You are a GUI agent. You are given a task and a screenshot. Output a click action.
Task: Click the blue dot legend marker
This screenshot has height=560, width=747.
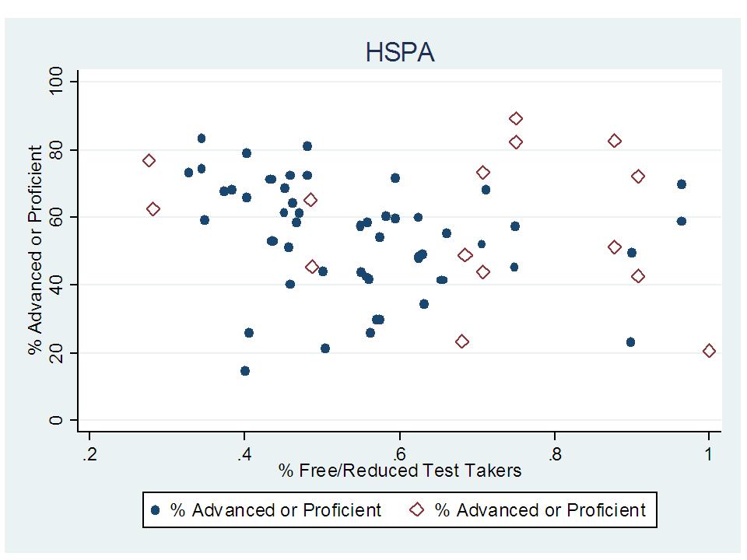click(156, 510)
